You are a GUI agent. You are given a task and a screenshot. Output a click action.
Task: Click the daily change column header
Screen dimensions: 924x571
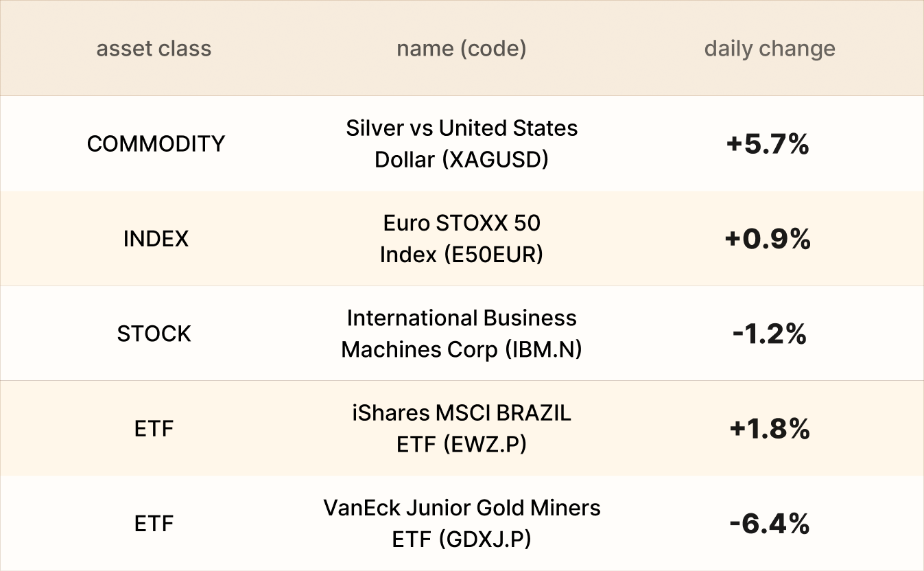click(770, 49)
